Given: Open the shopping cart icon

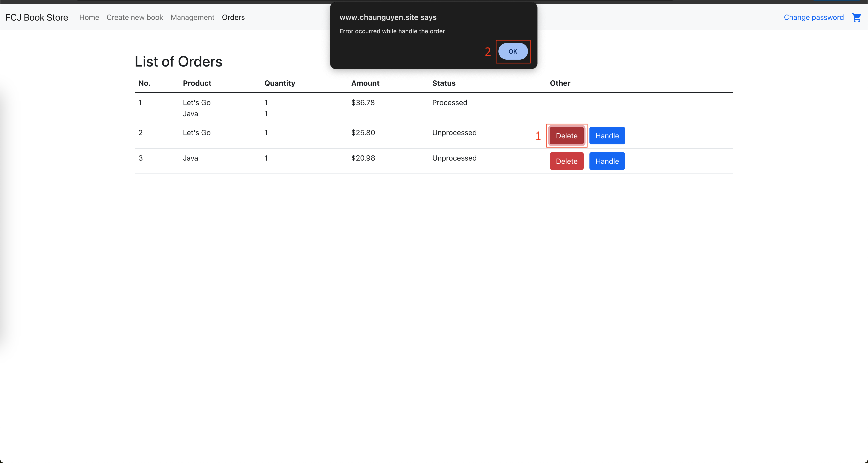Looking at the screenshot, I should [x=856, y=18].
